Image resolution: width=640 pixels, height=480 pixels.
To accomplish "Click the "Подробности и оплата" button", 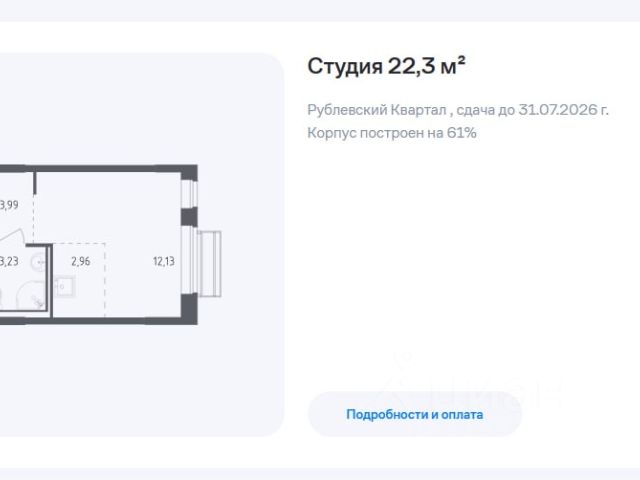I will click(x=414, y=414).
